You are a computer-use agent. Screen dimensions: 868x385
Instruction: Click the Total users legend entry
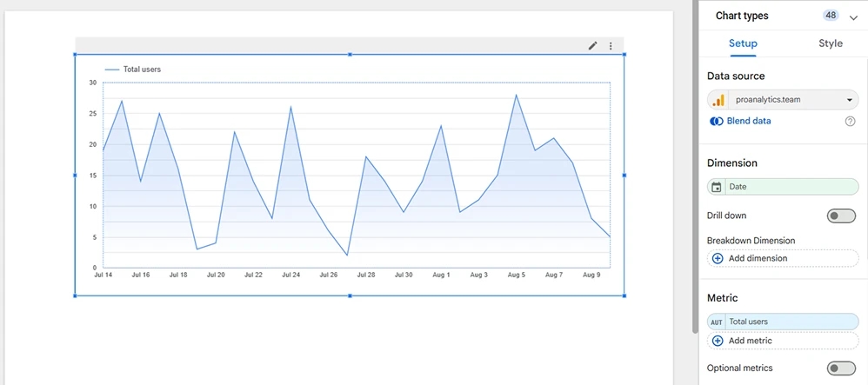[133, 70]
